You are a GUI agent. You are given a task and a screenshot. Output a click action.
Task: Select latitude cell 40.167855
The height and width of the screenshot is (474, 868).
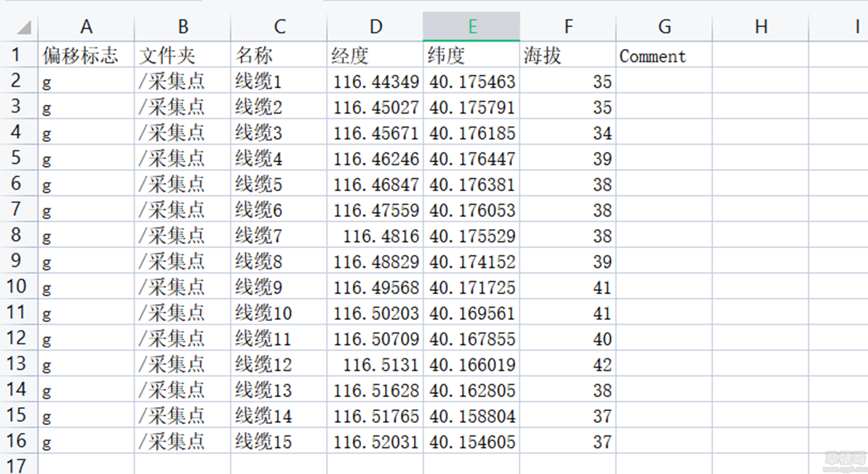[471, 338]
